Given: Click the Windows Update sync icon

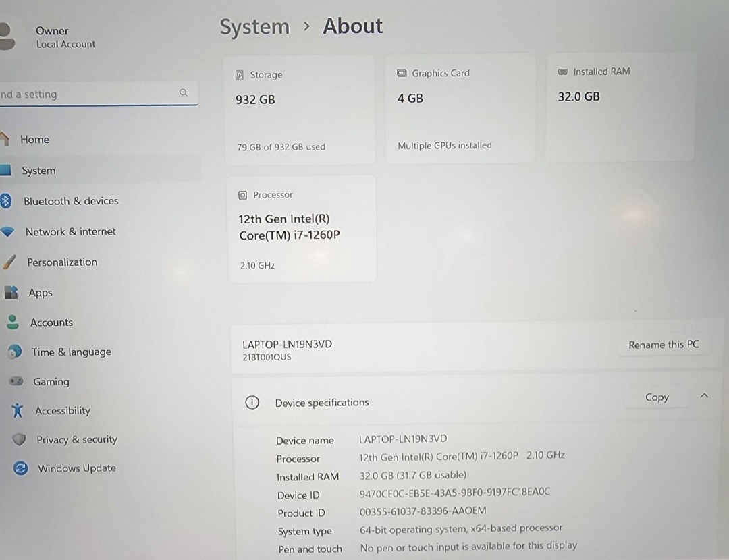Looking at the screenshot, I should pos(20,468).
